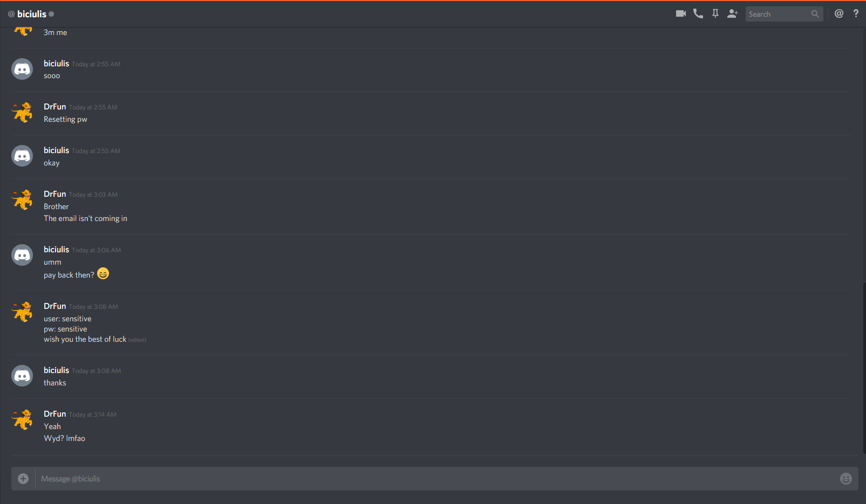The height and width of the screenshot is (504, 866).
Task: Open recent mentions @ icon
Action: (x=839, y=13)
